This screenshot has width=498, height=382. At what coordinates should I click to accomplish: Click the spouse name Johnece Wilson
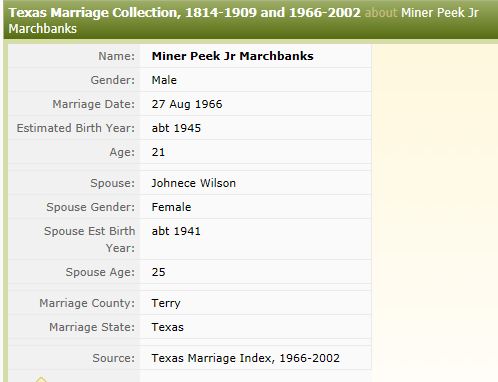point(193,183)
